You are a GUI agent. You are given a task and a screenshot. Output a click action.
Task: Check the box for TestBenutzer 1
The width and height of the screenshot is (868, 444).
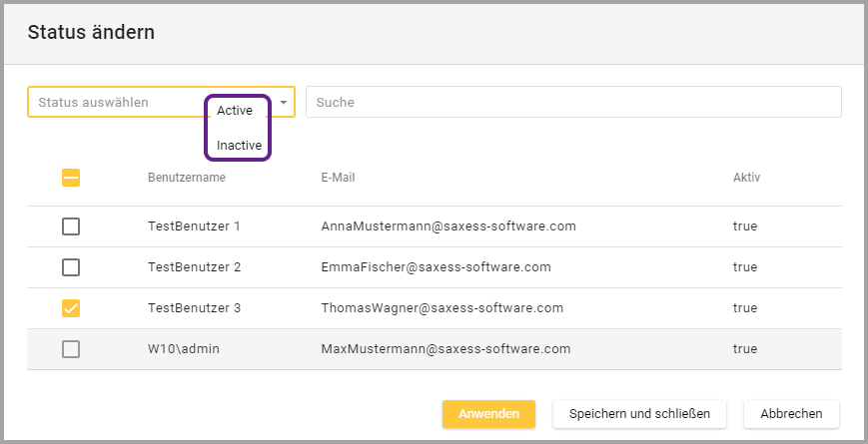[71, 226]
